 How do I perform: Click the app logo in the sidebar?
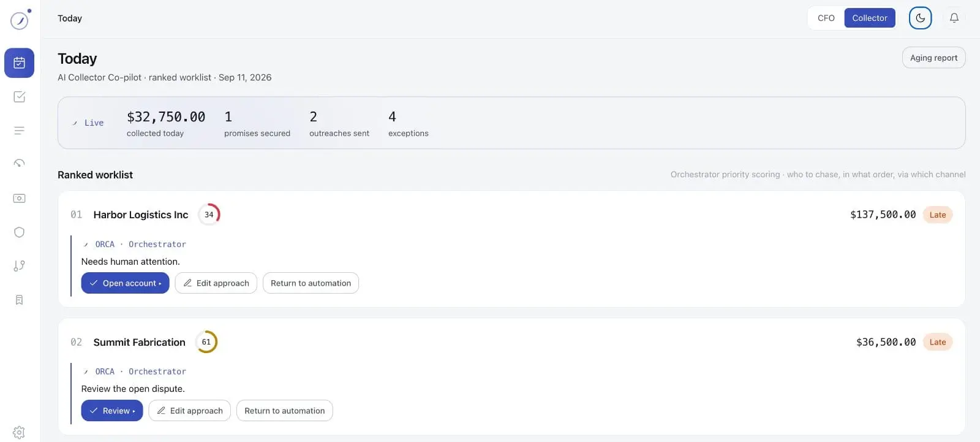pyautogui.click(x=20, y=20)
